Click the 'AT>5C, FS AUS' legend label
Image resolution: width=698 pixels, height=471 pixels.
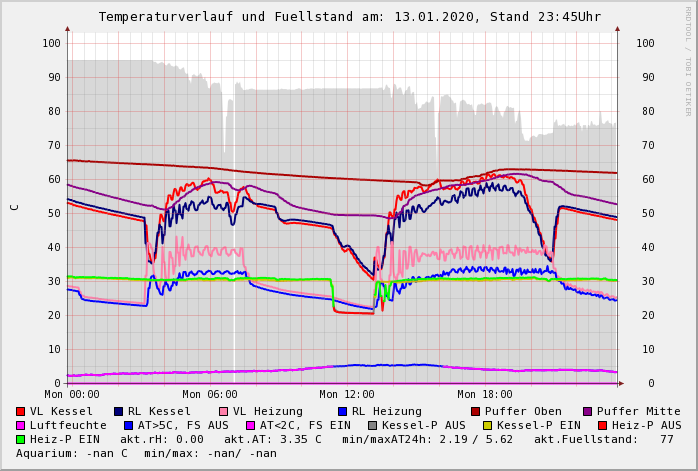(x=183, y=425)
